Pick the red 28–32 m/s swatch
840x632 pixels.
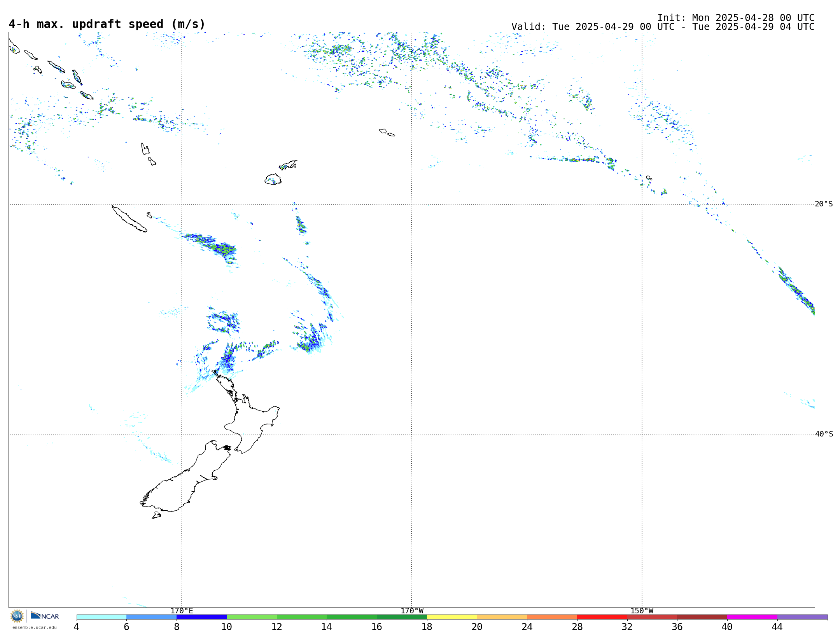pos(602,617)
